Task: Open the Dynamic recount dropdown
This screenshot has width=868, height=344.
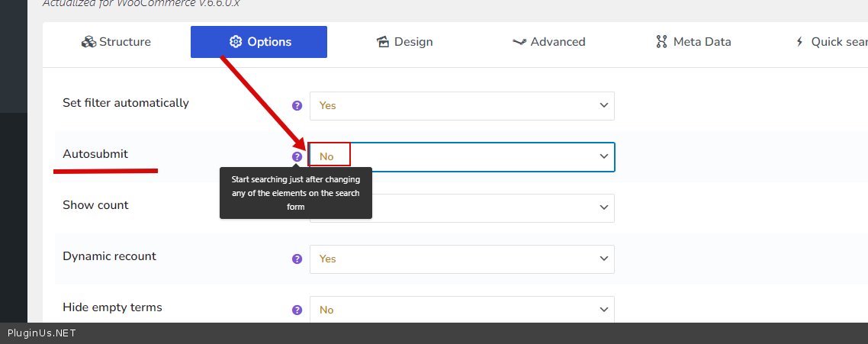Action: (461, 259)
